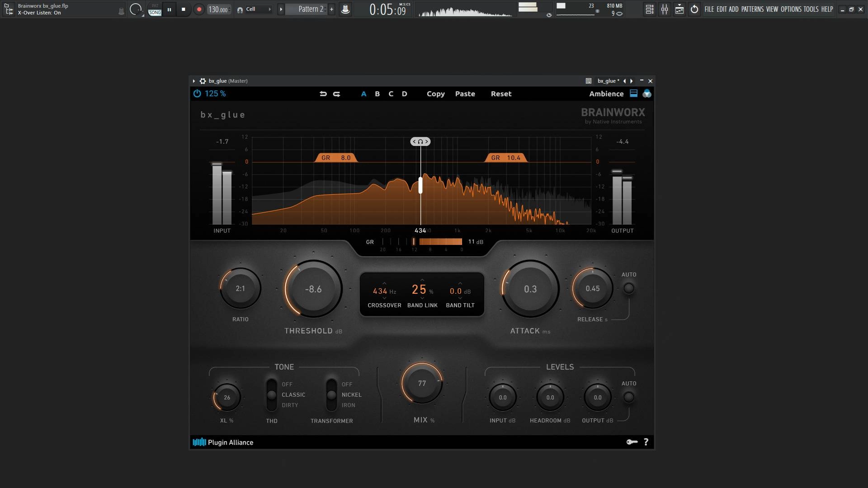Viewport: 868px width, 488px height.
Task: Click the low band GR 8.0 handle
Action: point(336,158)
